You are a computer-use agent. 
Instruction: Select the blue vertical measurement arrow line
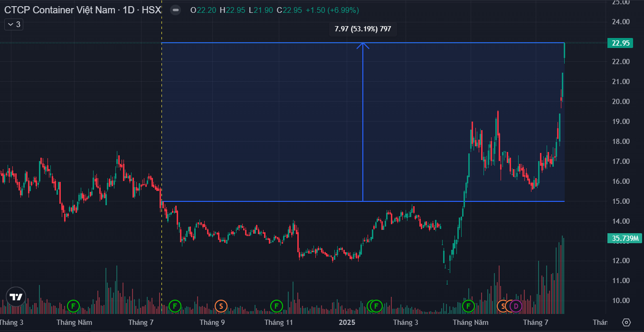(363, 122)
